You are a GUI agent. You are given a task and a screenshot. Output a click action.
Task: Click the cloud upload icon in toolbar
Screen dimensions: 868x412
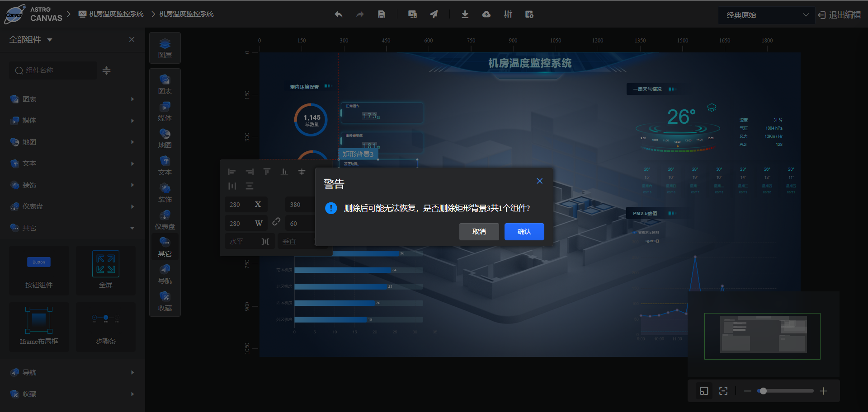tap(486, 14)
